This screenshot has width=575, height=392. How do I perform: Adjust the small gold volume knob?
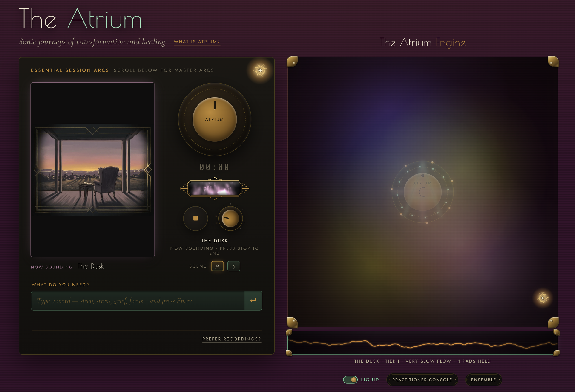pyautogui.click(x=230, y=218)
